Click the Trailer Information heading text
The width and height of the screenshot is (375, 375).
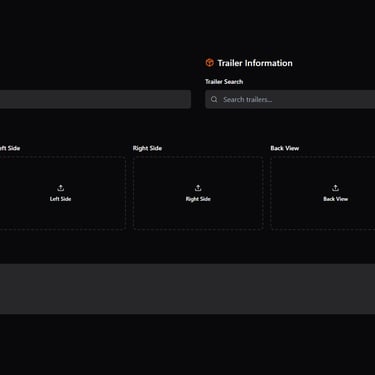tap(255, 63)
